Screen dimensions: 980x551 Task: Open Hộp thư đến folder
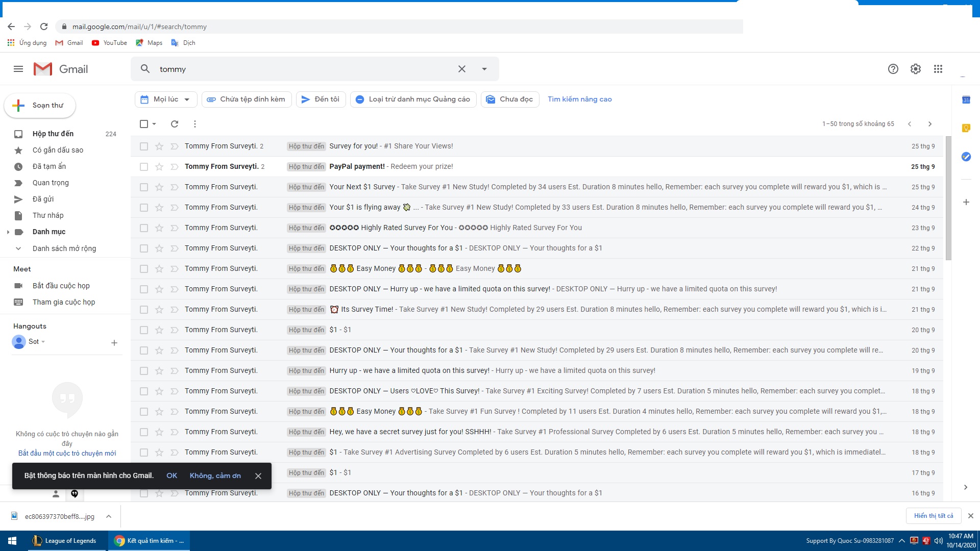53,134
